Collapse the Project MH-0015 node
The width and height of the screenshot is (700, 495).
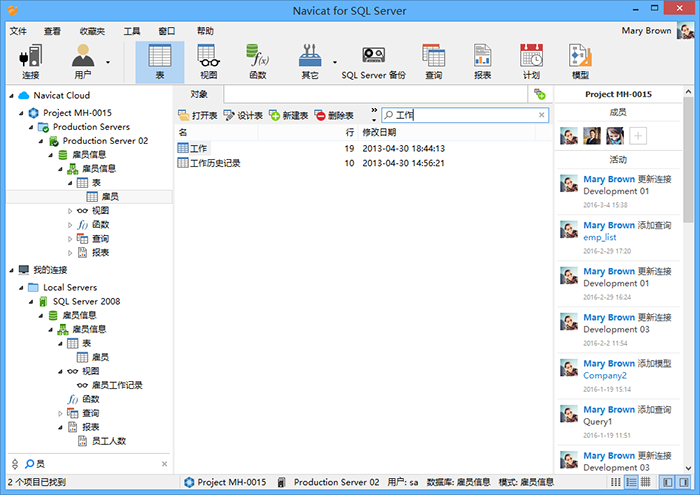tap(21, 113)
